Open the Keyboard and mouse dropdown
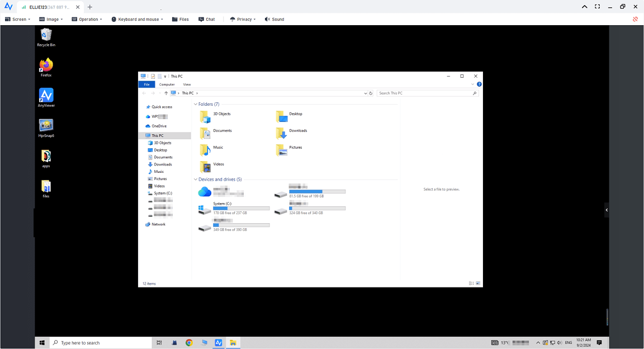The image size is (644, 349). [x=137, y=19]
